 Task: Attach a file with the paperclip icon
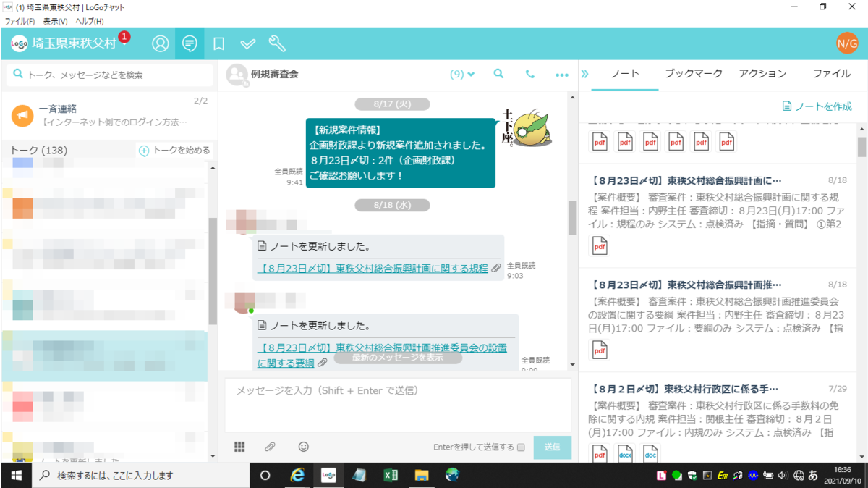[270, 447]
